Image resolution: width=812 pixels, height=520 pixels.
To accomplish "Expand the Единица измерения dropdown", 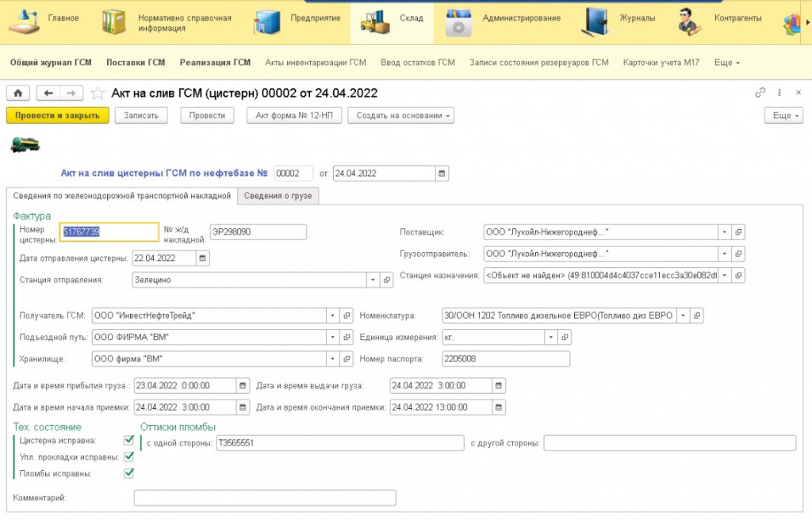I will (550, 337).
